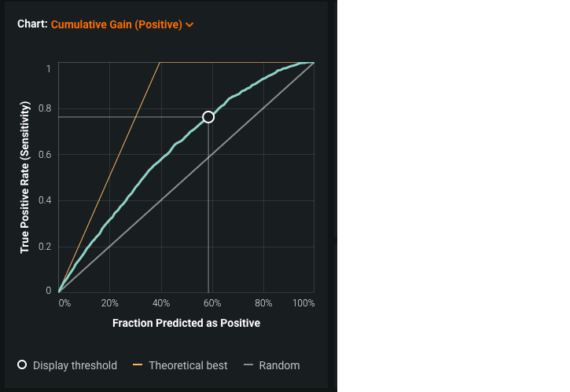Click the 60% tick label on x-axis

212,303
